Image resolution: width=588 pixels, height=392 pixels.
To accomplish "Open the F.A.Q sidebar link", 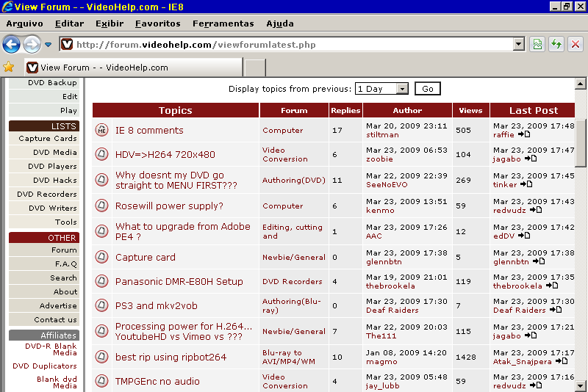I will pyautogui.click(x=65, y=264).
